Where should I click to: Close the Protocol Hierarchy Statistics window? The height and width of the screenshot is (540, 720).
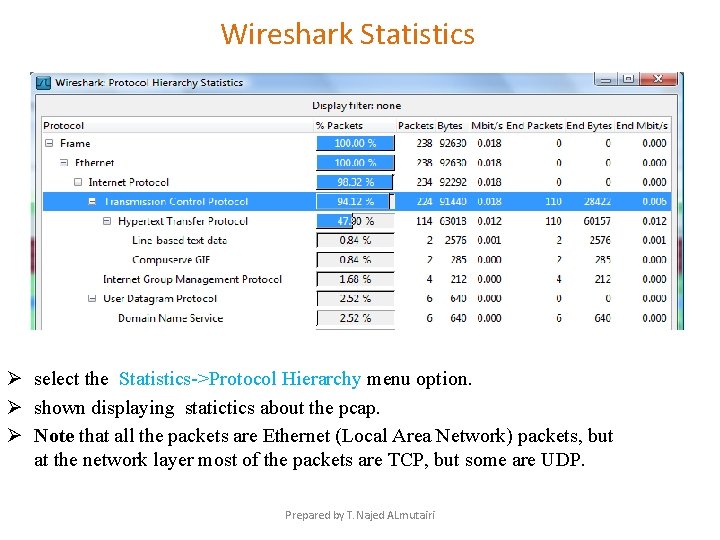658,79
